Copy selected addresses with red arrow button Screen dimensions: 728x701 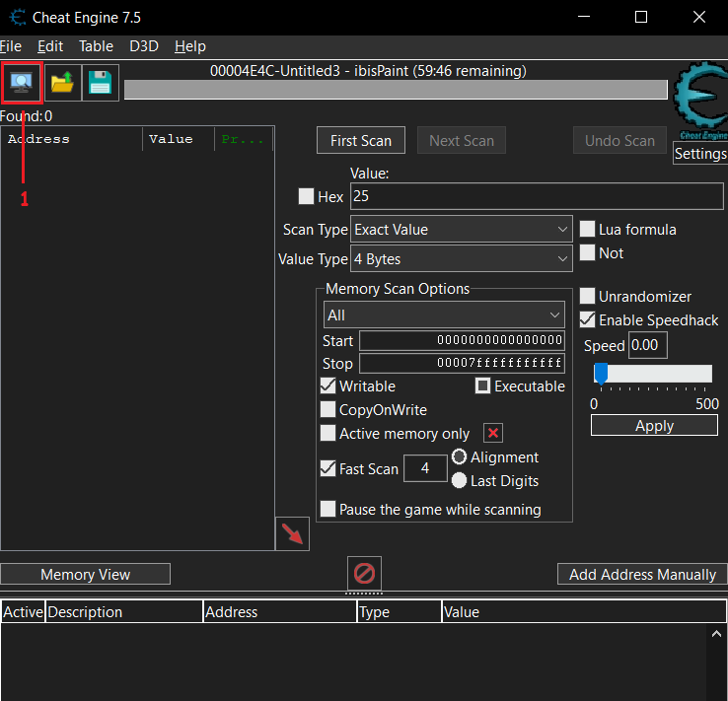[x=292, y=533]
